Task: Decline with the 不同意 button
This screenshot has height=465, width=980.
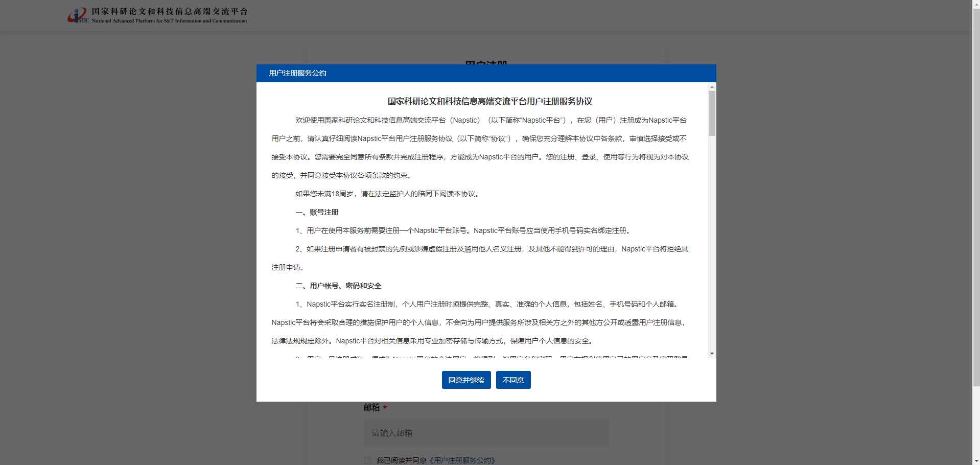Action: pyautogui.click(x=514, y=380)
